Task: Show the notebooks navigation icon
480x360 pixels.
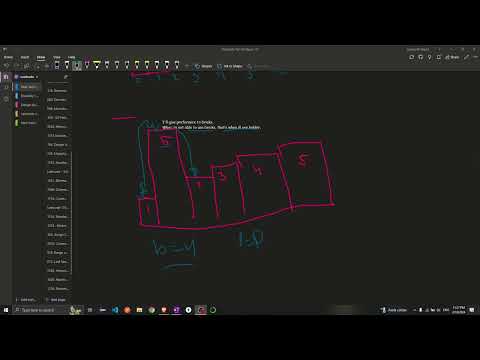Action: pyautogui.click(x=6, y=77)
